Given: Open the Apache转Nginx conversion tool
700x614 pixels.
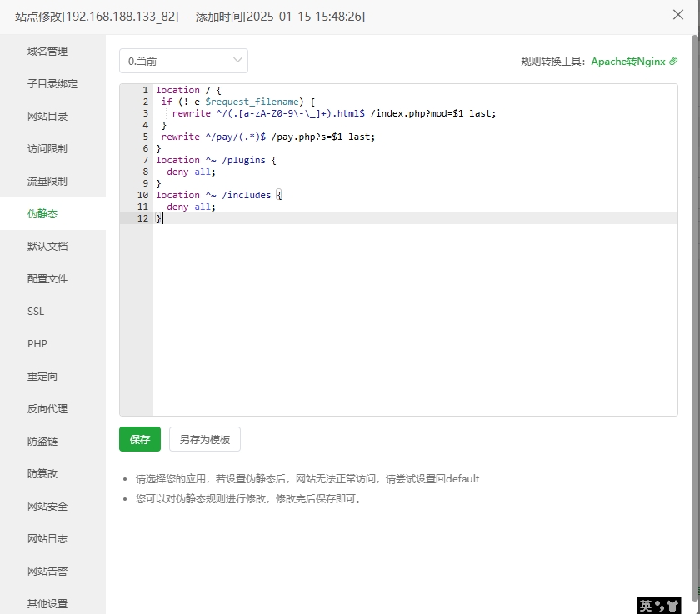Looking at the screenshot, I should click(x=628, y=61).
